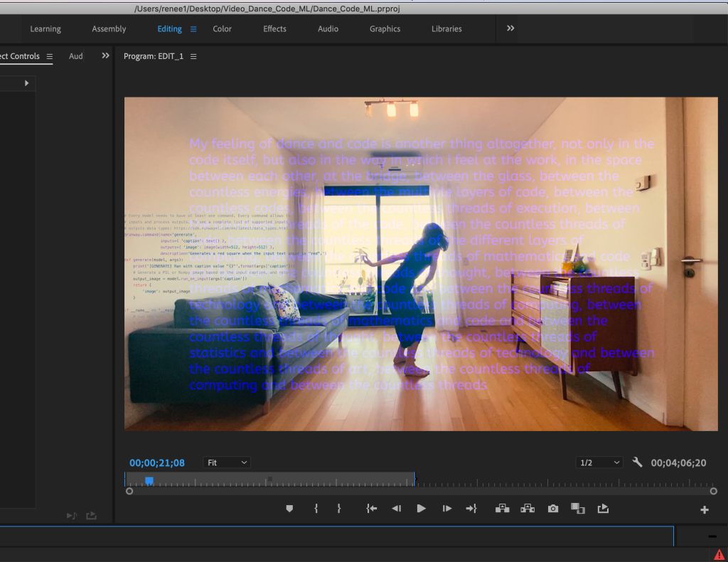Open the 1/2 playback resolution dropdown
This screenshot has width=728, height=562.
(x=600, y=462)
